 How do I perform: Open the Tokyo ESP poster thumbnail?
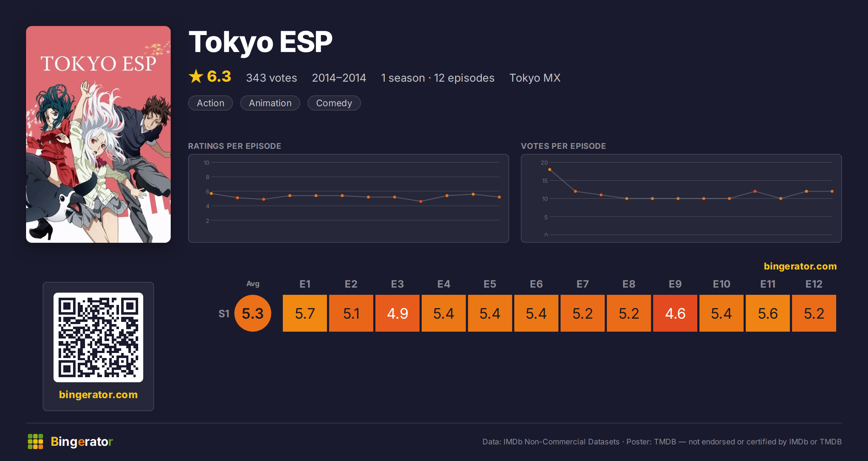click(98, 134)
